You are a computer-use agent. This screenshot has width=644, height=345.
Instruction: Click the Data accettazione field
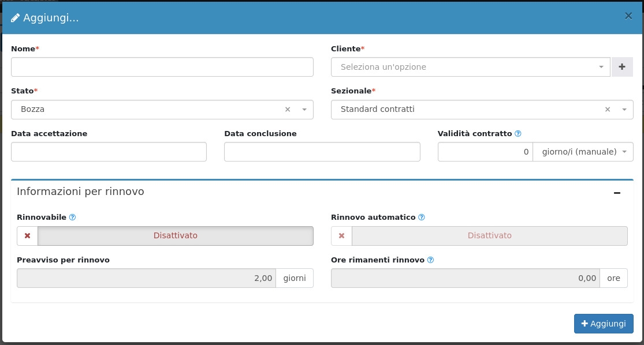109,152
